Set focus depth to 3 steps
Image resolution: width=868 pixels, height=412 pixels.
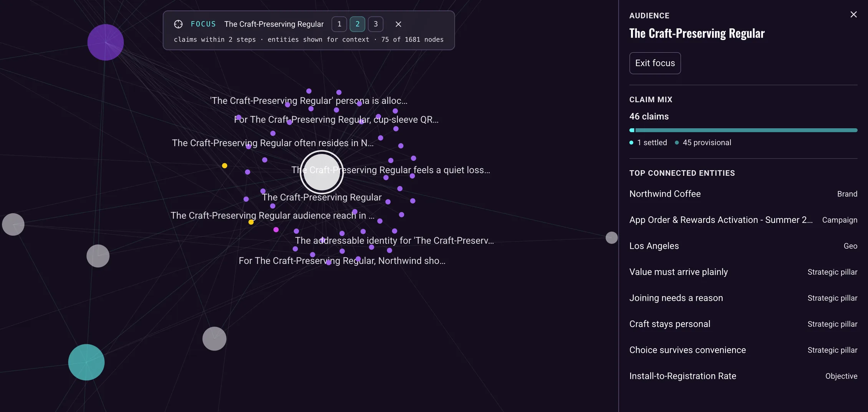pos(376,24)
